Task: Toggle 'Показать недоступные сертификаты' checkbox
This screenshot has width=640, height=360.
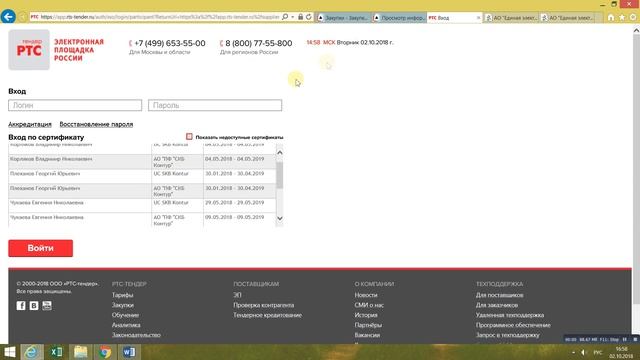Action: (189, 137)
